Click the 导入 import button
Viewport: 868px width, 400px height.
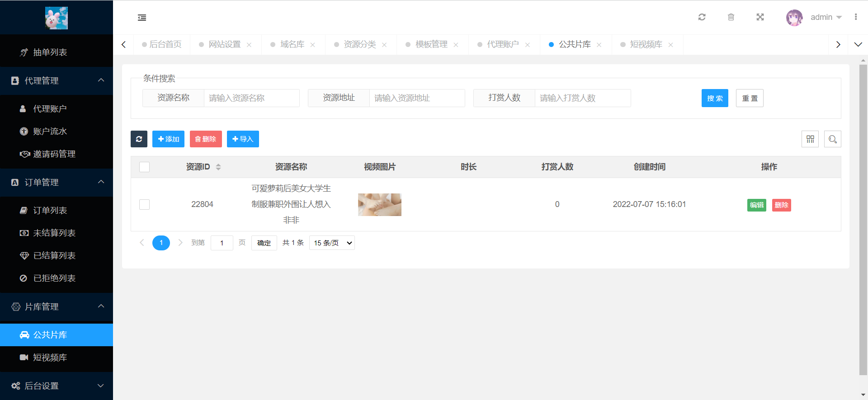pos(243,139)
